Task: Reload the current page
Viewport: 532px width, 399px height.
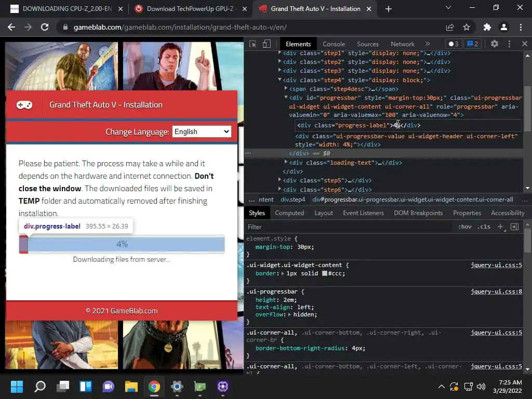Action: click(45, 27)
